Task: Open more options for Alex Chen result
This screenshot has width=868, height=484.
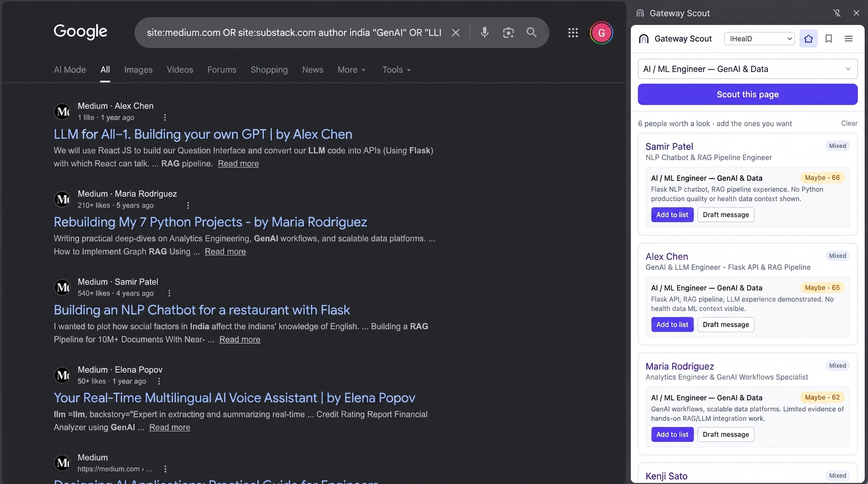Action: 165,118
